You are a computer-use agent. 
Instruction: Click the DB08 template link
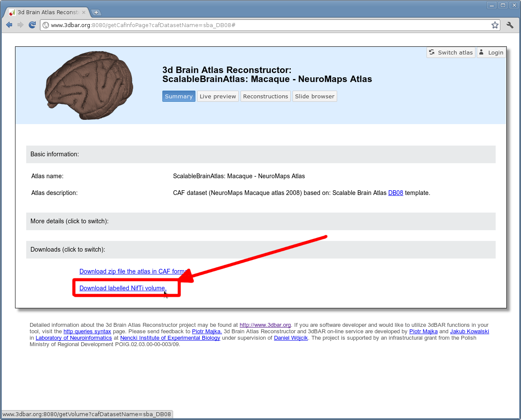click(396, 193)
